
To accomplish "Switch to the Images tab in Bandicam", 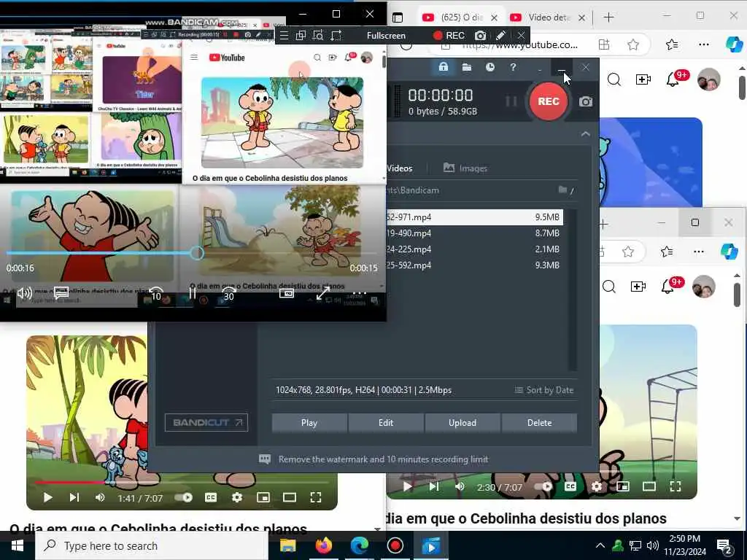I will [x=465, y=168].
